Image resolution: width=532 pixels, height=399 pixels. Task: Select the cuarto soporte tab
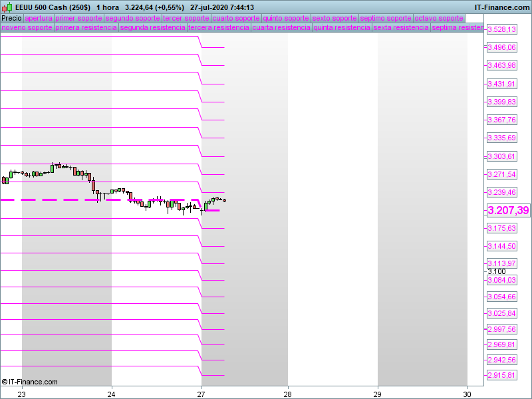(236, 19)
